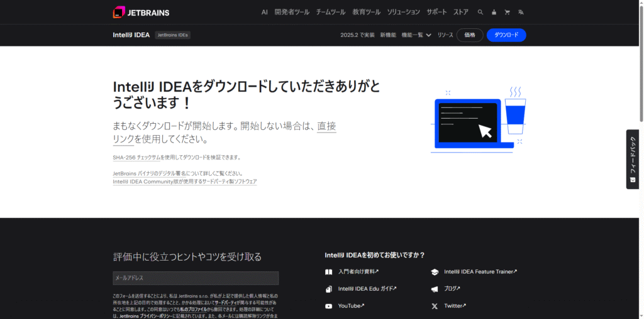Open the SHA-256 チェックサム link

click(x=136, y=158)
